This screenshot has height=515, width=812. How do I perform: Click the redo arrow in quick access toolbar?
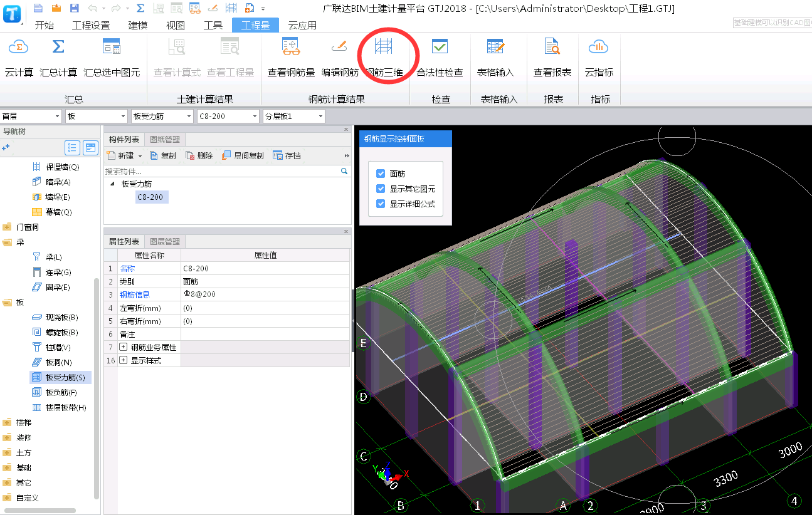tap(115, 8)
